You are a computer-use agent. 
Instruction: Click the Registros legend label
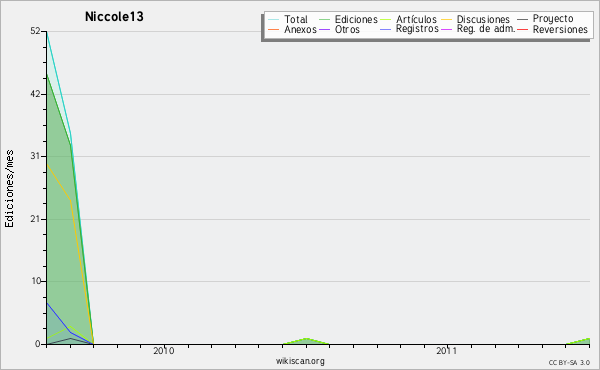pos(417,29)
